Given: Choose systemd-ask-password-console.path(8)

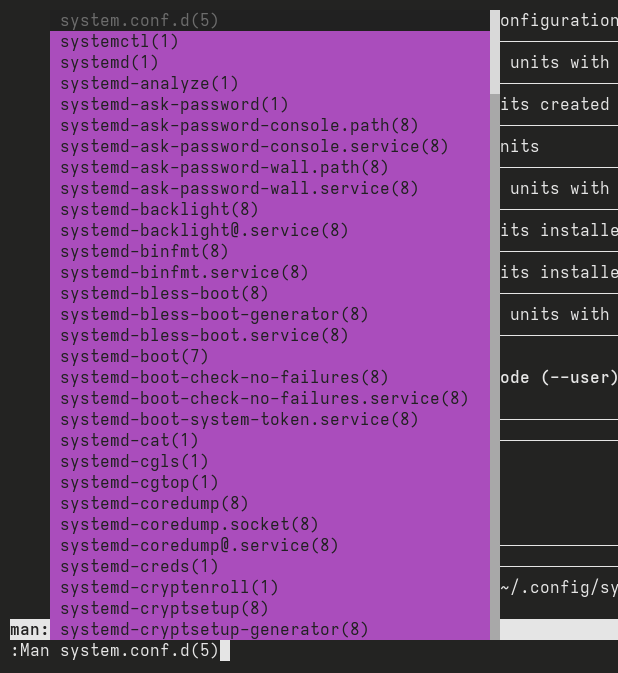Looking at the screenshot, I should (x=270, y=125).
